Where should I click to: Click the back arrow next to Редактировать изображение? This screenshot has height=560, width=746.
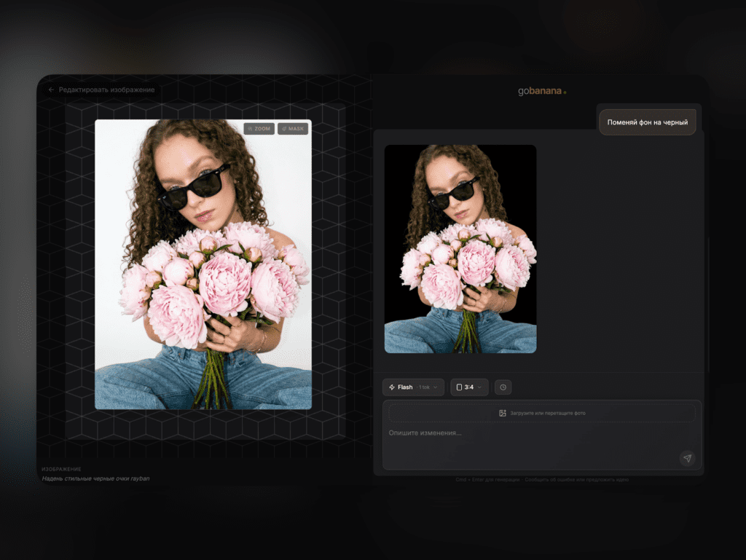(51, 90)
